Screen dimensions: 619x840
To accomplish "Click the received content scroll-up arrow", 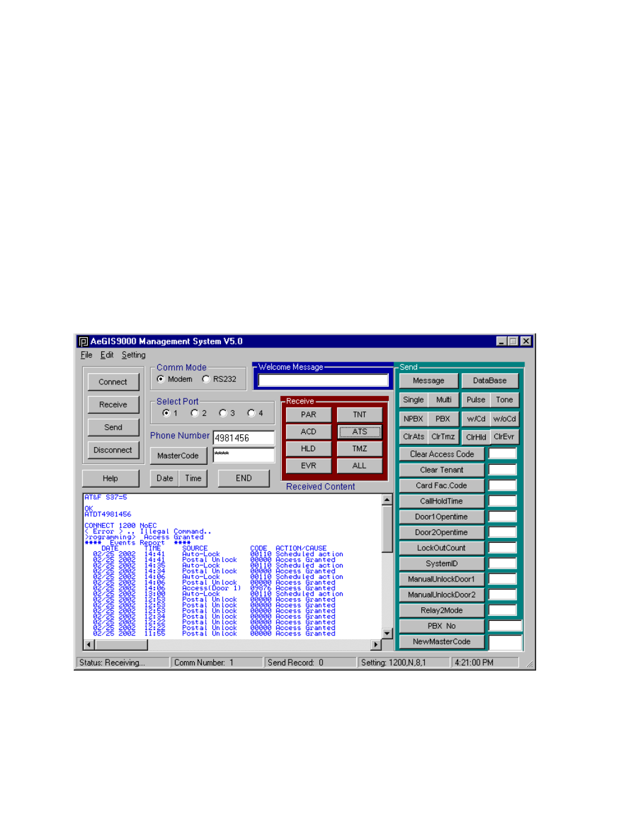I will [387, 499].
